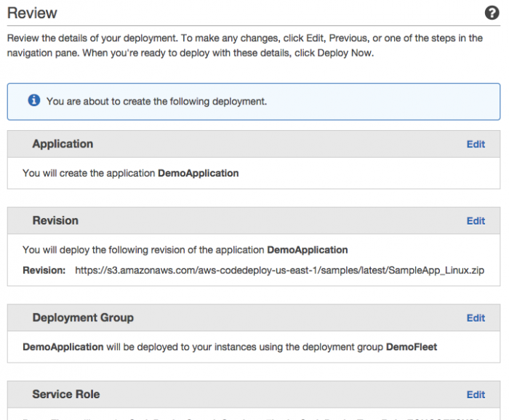Click bold DemoApplication in Revision panel

pyautogui.click(x=307, y=250)
